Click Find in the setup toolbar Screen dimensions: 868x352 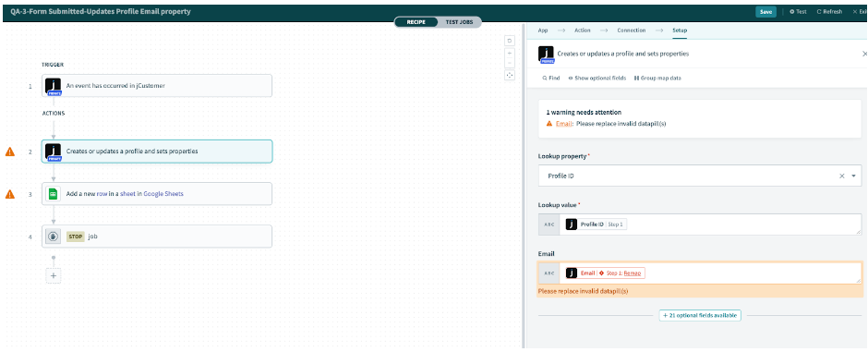pos(551,78)
